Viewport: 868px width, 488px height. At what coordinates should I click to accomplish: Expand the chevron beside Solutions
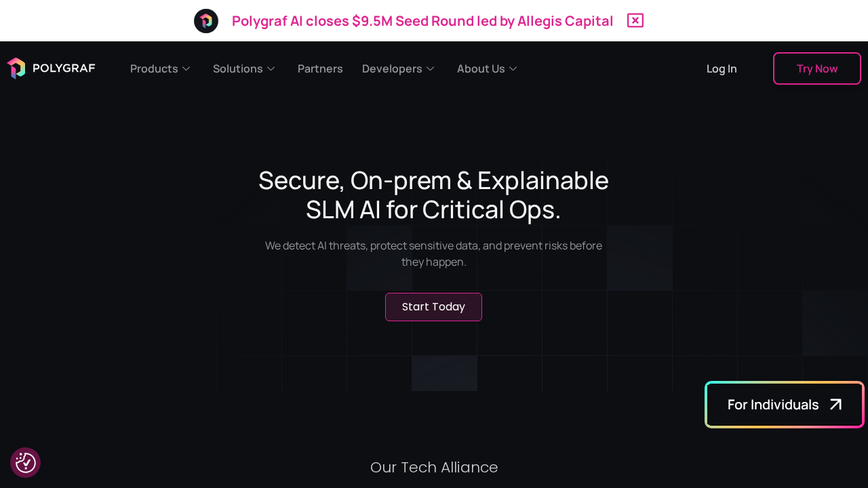(x=271, y=68)
